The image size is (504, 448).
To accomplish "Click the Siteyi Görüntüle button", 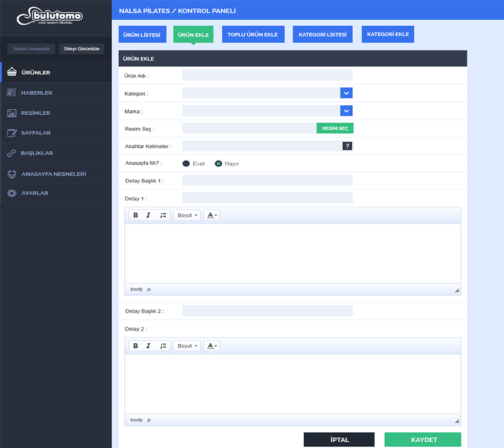I will pos(82,49).
